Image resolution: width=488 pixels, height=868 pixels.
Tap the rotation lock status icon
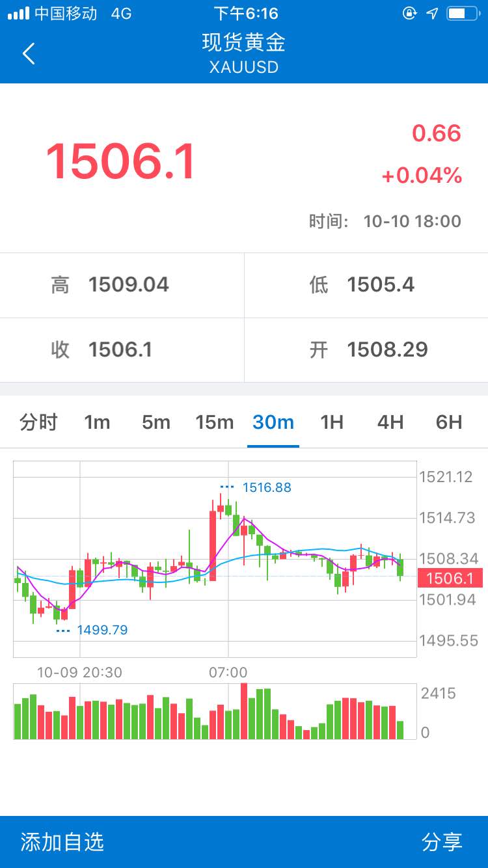tap(409, 13)
